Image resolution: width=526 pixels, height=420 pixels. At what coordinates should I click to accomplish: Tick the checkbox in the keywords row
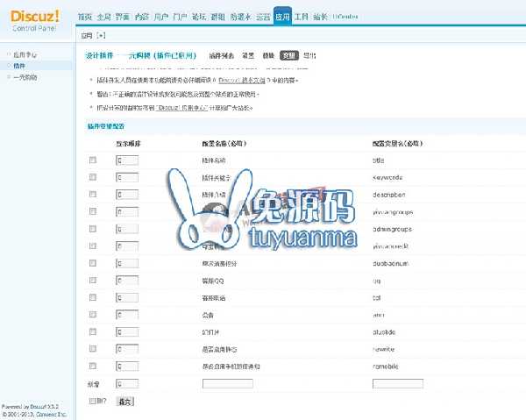[93, 177]
